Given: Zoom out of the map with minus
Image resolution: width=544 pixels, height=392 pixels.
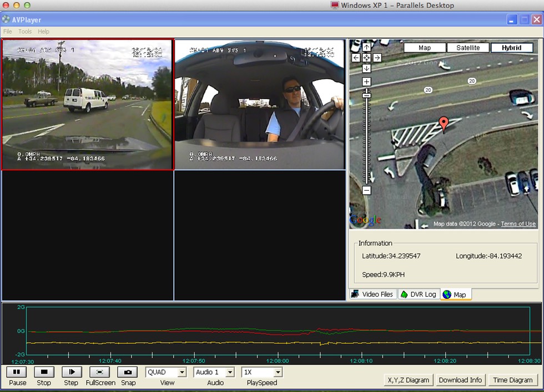Looking at the screenshot, I should [x=366, y=190].
